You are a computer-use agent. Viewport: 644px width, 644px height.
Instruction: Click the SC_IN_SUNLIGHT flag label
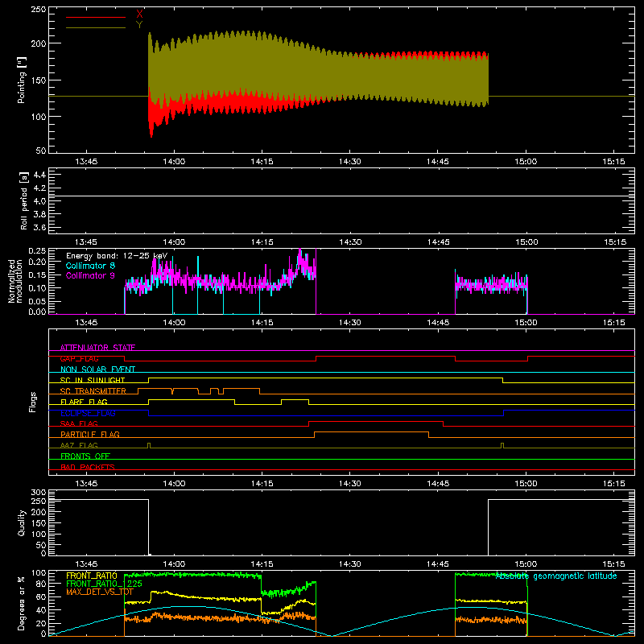pos(93,380)
